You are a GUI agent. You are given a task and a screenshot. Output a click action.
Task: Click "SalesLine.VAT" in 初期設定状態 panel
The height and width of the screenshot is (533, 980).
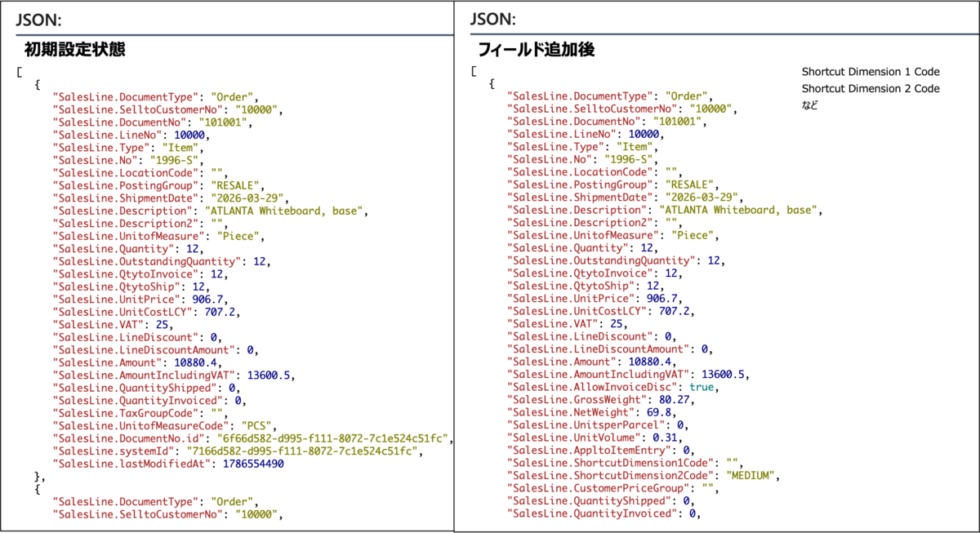(x=96, y=324)
